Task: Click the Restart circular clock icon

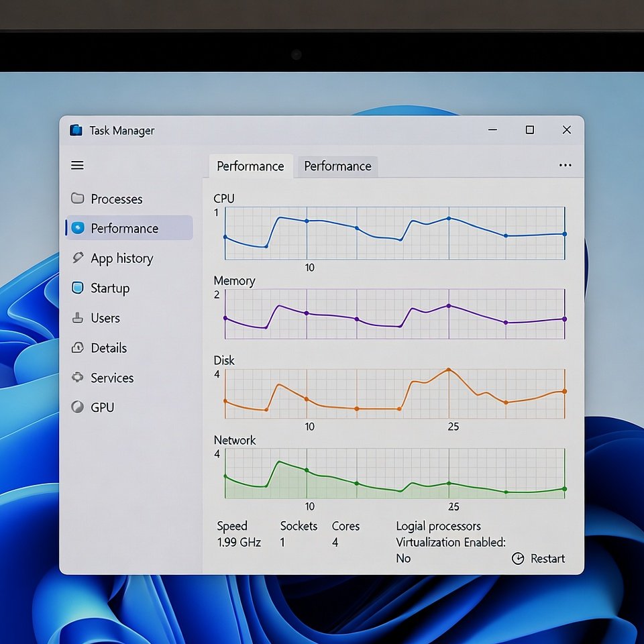Action: tap(517, 559)
